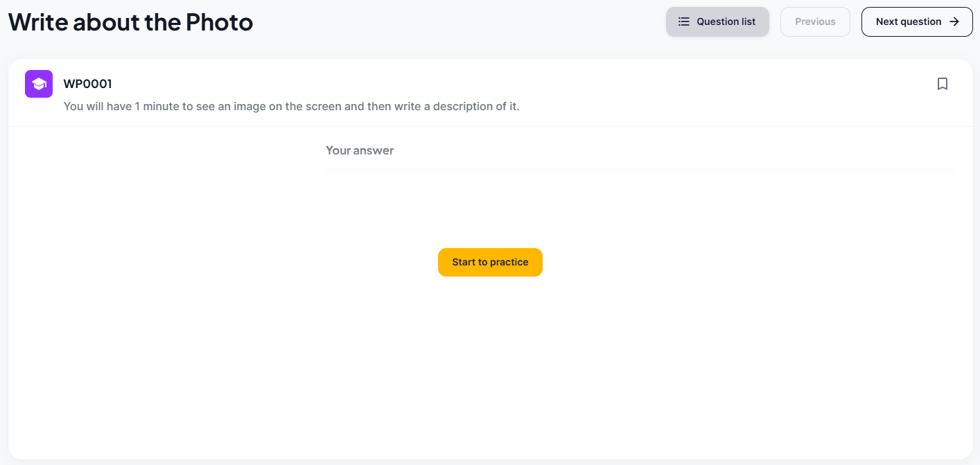The image size is (980, 465).
Task: Open the Question list
Action: point(717,21)
